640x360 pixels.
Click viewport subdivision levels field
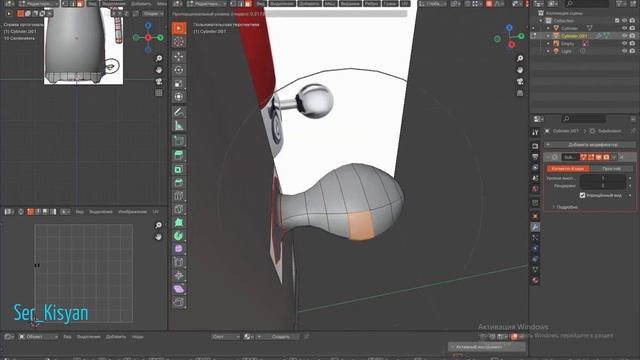pyautogui.click(x=603, y=178)
